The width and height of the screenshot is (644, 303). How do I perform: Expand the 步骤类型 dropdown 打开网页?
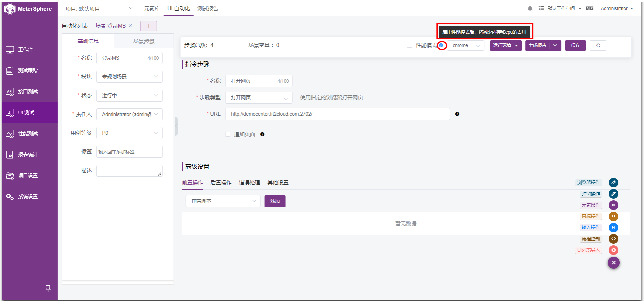click(x=259, y=98)
